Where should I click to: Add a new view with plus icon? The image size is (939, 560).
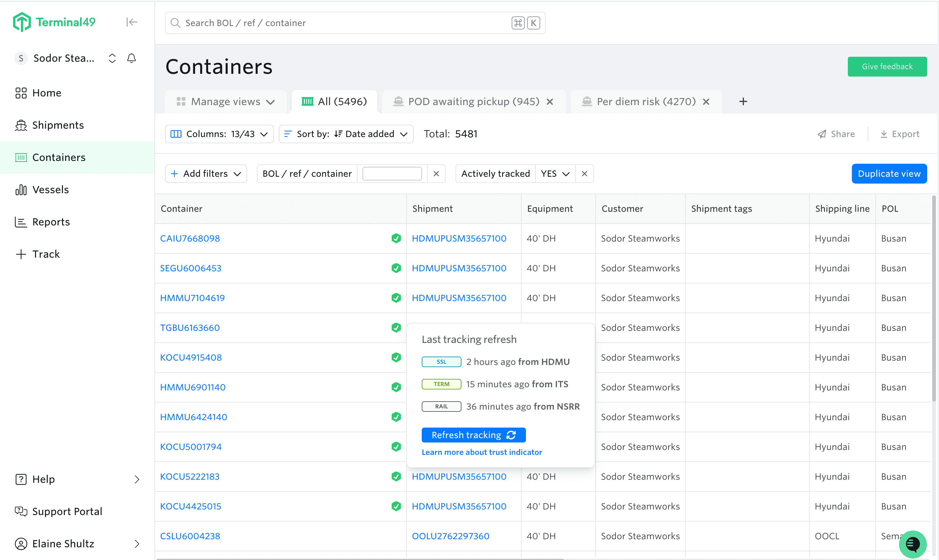coord(743,101)
